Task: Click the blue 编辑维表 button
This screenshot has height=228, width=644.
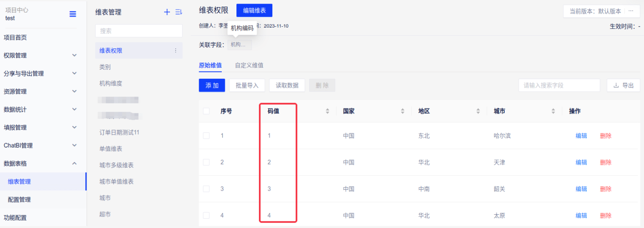Action: click(x=254, y=11)
